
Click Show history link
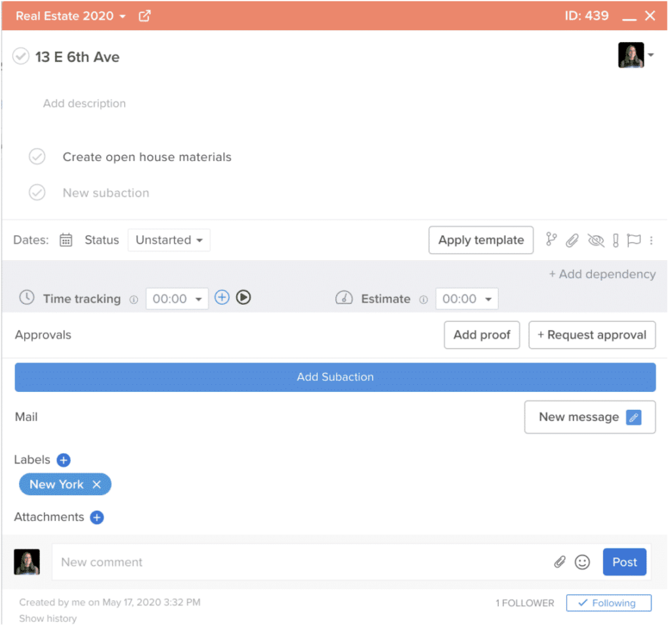pyautogui.click(x=47, y=619)
